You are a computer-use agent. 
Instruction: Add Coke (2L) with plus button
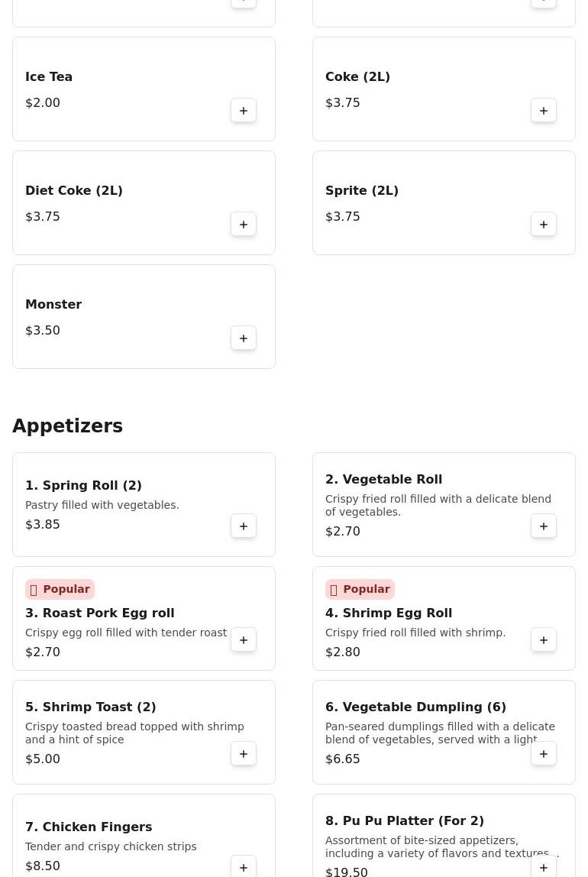(x=543, y=111)
